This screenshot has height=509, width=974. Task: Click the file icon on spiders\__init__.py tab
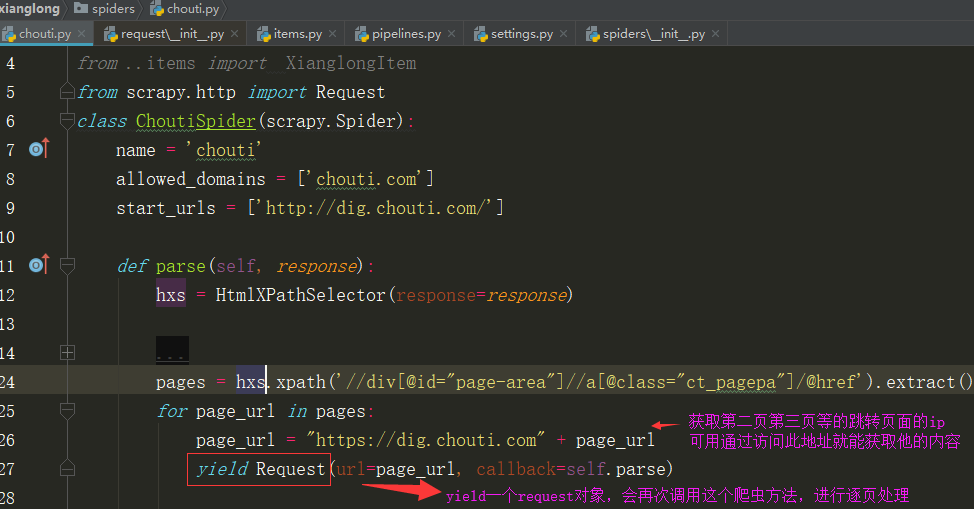pyautogui.click(x=592, y=34)
